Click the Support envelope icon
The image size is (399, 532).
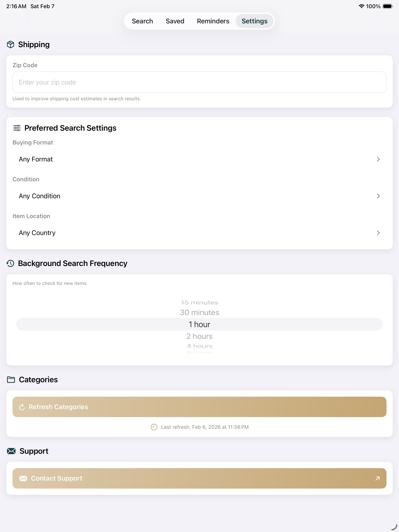11,451
